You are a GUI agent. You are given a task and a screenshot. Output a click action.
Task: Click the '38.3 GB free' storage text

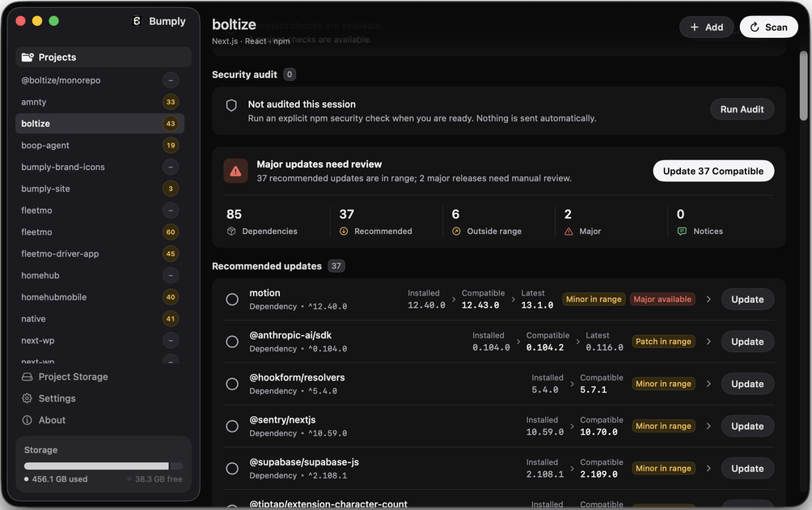tap(159, 479)
